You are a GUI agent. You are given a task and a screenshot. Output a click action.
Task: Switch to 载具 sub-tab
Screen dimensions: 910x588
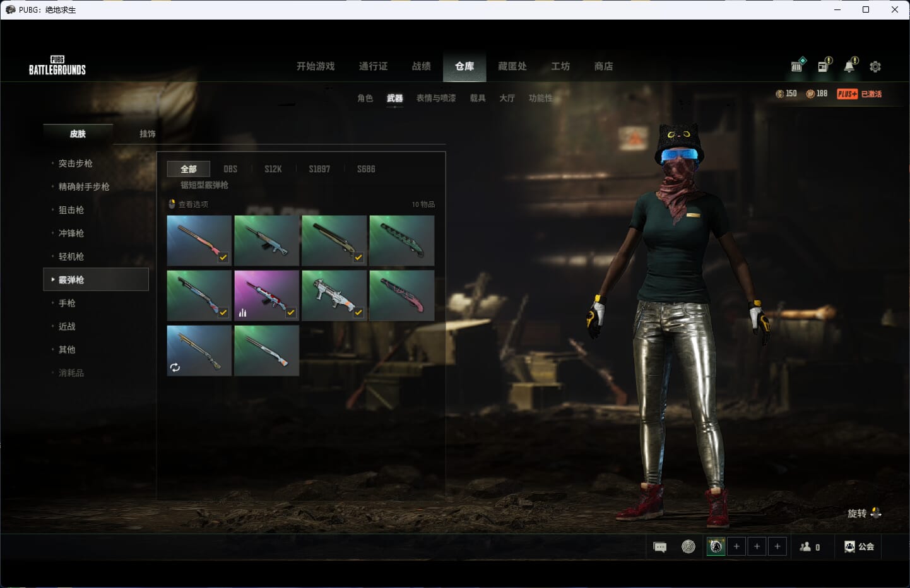point(478,98)
